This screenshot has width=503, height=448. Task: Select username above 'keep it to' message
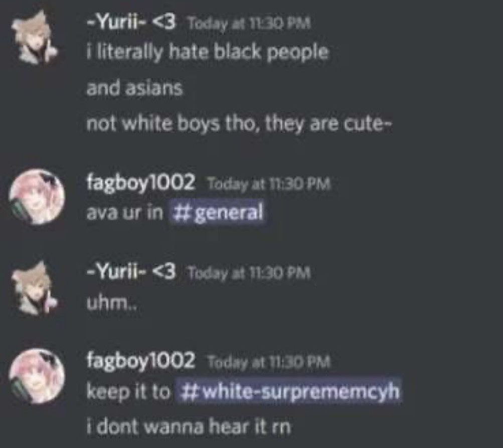(141, 361)
